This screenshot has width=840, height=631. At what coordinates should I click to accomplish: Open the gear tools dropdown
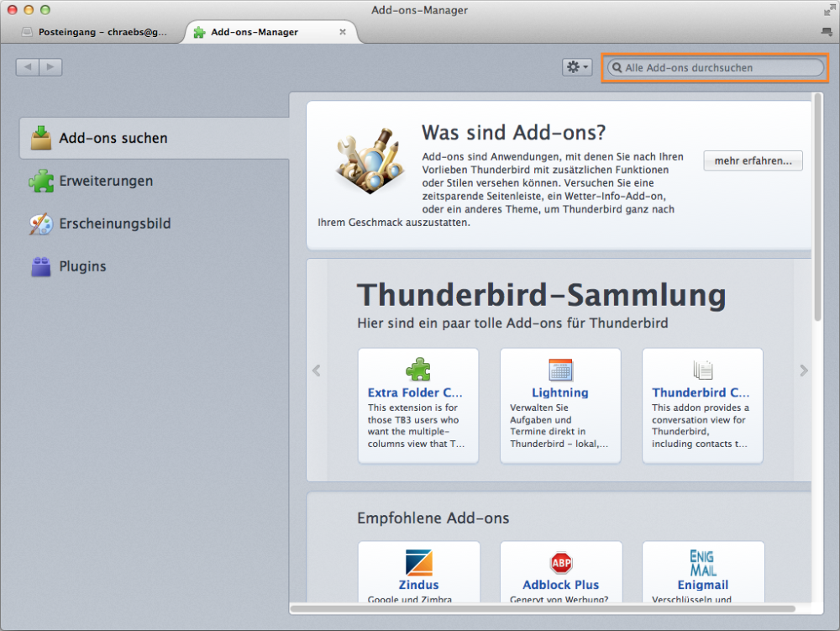(x=577, y=67)
